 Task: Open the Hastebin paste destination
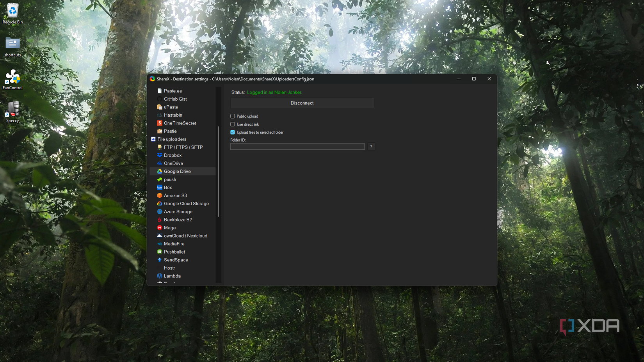click(x=173, y=115)
